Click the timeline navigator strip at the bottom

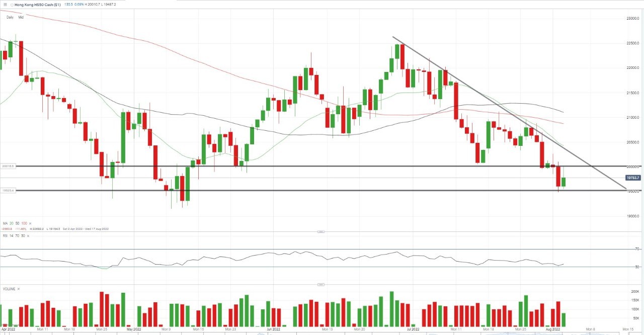click(322, 333)
